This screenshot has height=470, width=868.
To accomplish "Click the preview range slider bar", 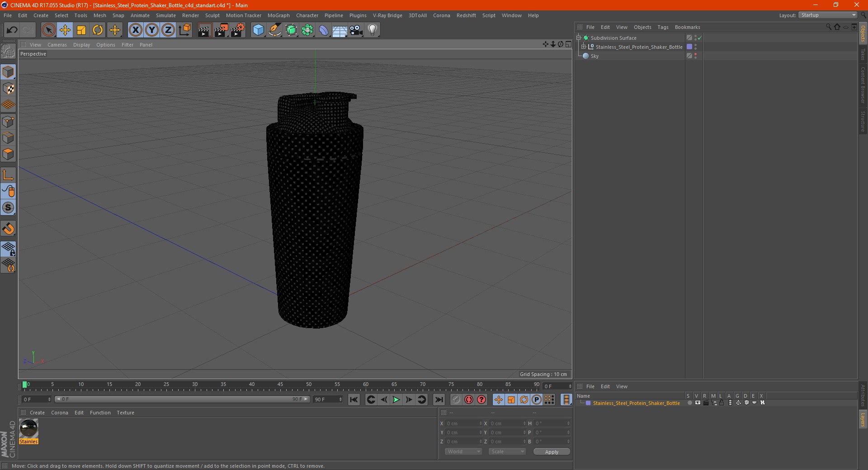I will (182, 399).
